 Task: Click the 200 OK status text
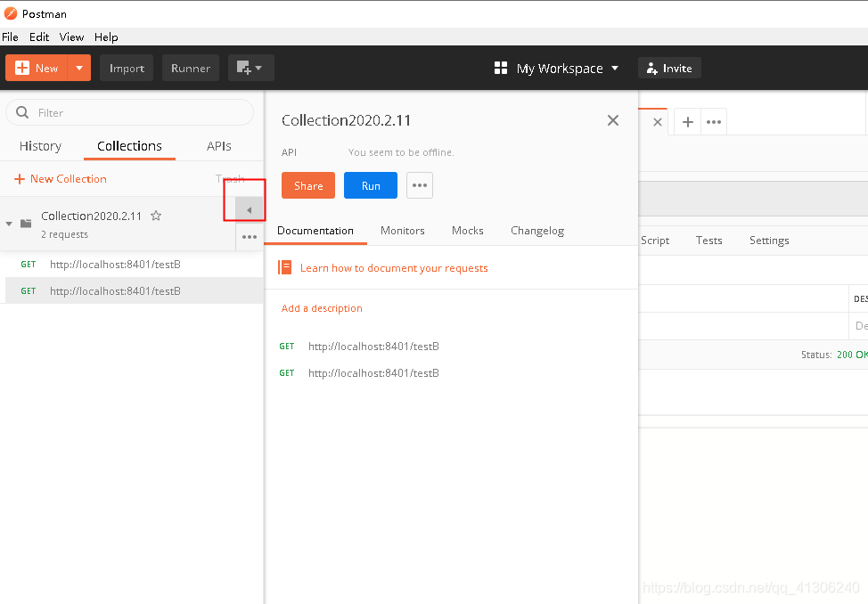pos(852,355)
